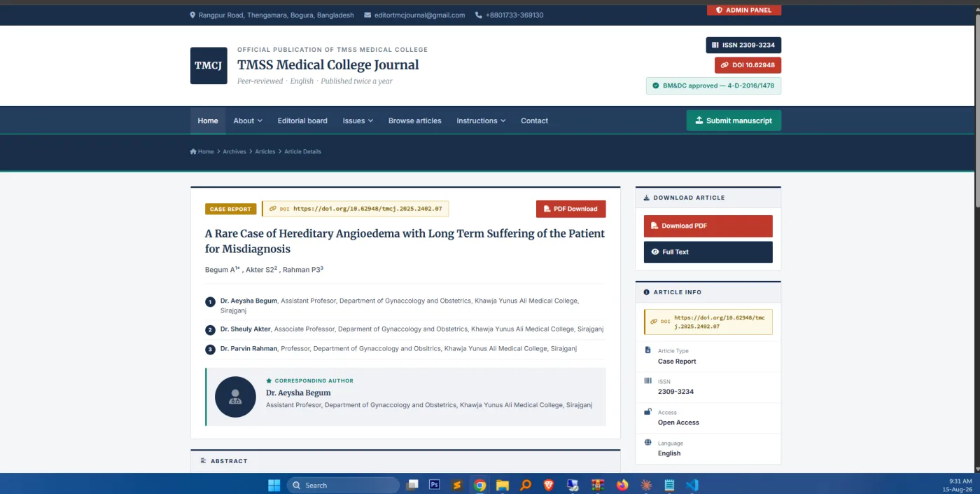Click the Articles breadcrumb link
This screenshot has width=980, height=494.
tap(265, 151)
